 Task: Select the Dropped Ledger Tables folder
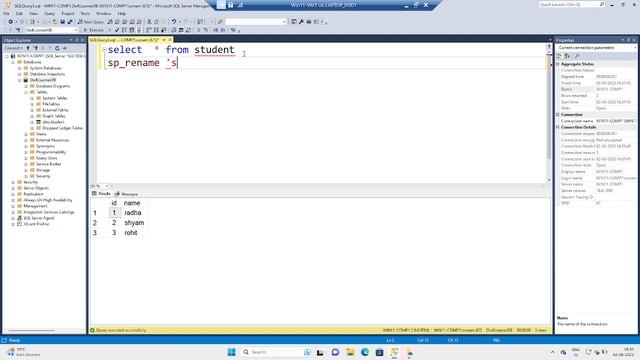click(x=62, y=128)
